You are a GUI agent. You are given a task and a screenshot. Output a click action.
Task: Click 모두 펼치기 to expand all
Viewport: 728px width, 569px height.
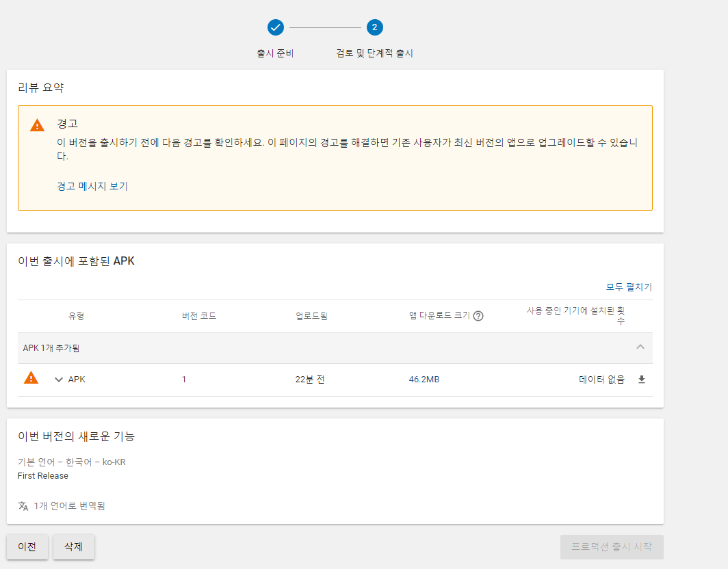[629, 287]
